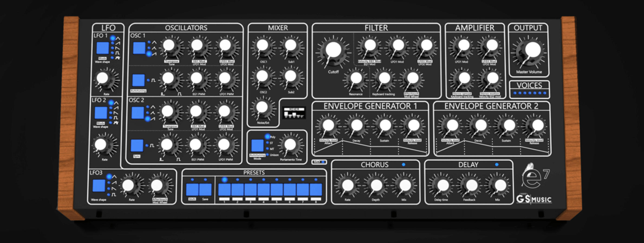Click the Amplifier Stereo spread knob
The image size is (644, 243).
tap(464, 78)
